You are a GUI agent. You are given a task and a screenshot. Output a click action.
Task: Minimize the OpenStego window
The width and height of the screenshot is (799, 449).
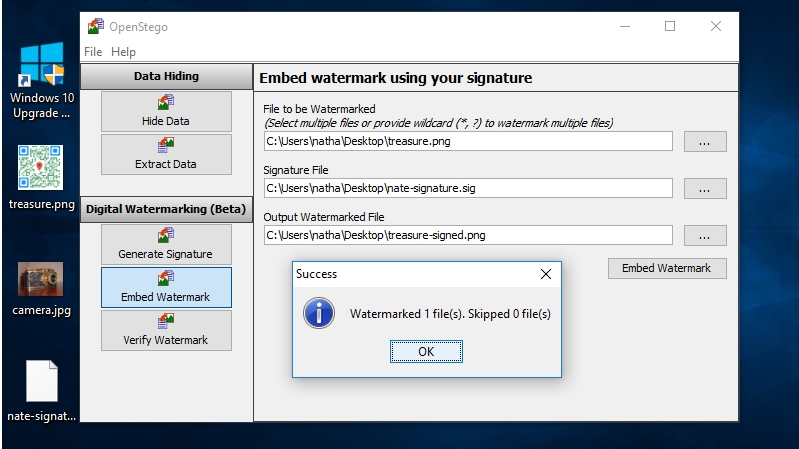coord(625,27)
